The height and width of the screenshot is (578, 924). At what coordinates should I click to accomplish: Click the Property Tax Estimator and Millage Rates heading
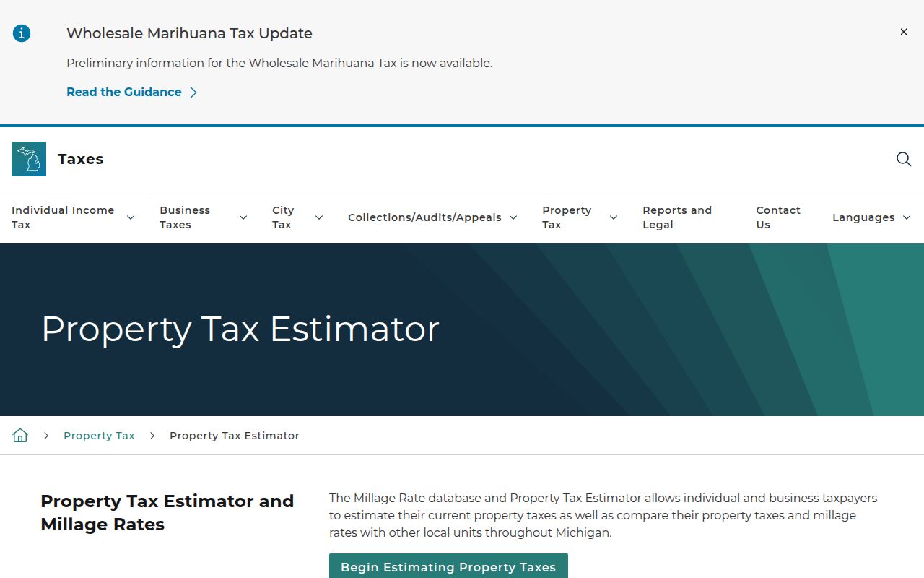click(x=167, y=512)
